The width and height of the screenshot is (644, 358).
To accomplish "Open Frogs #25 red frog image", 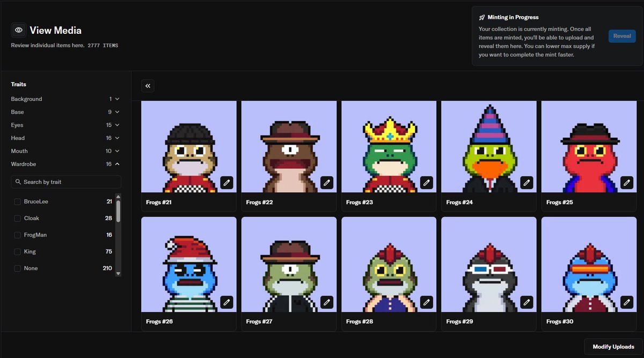I will coord(589,147).
